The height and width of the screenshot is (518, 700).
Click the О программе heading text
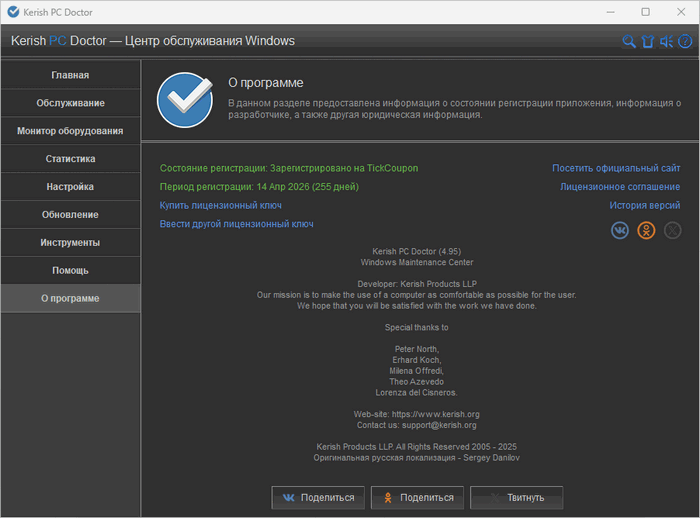(x=266, y=83)
